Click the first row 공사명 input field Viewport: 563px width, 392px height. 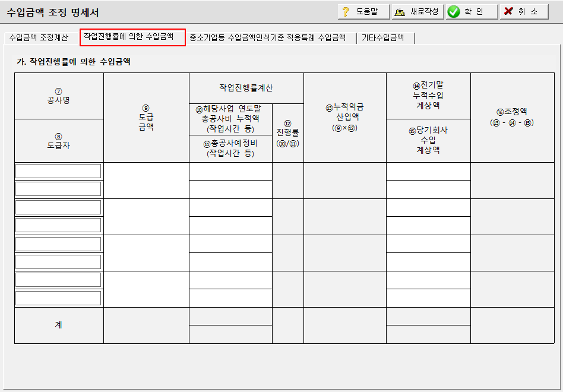[58, 171]
